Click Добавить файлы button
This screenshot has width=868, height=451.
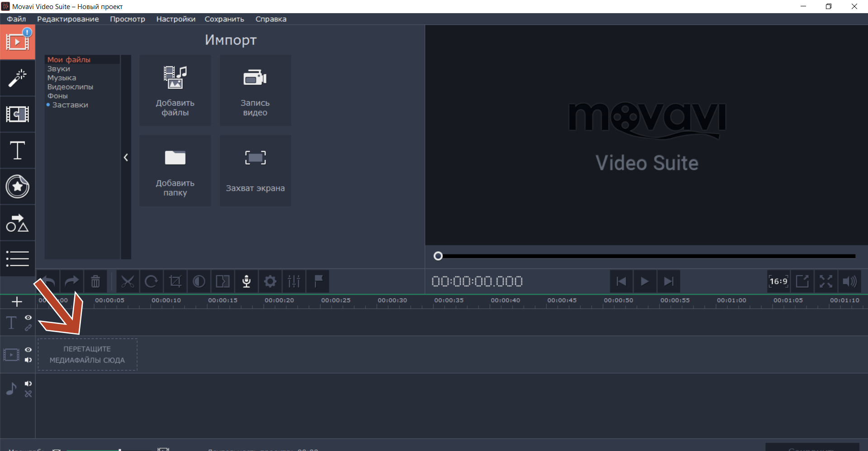[175, 91]
